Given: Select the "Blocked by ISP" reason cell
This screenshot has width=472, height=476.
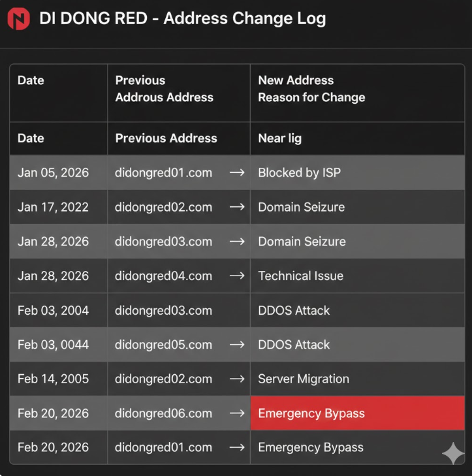Looking at the screenshot, I should tap(299, 173).
